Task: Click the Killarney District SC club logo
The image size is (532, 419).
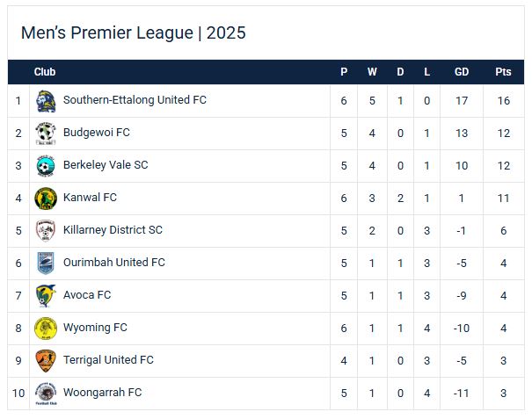Action: 46,231
